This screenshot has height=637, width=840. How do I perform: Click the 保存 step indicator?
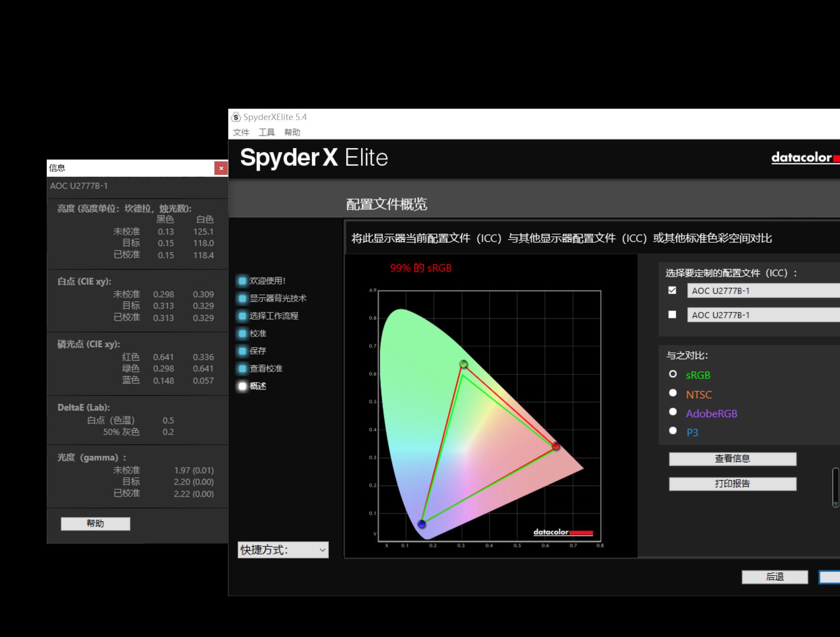tap(242, 351)
